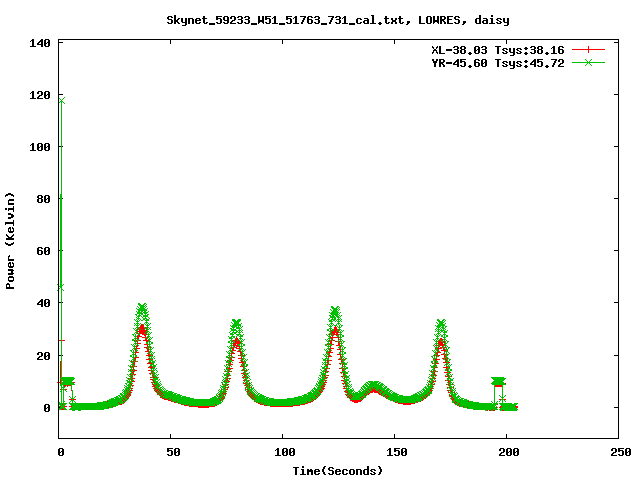Click the 250 x-axis tick label
The image size is (640, 480).
(621, 452)
